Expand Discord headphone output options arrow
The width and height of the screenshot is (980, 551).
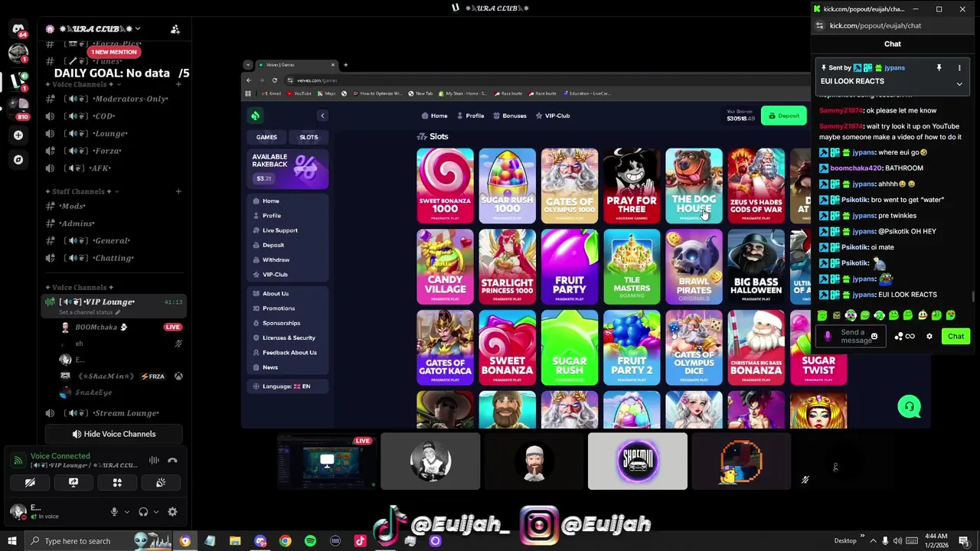(x=155, y=512)
